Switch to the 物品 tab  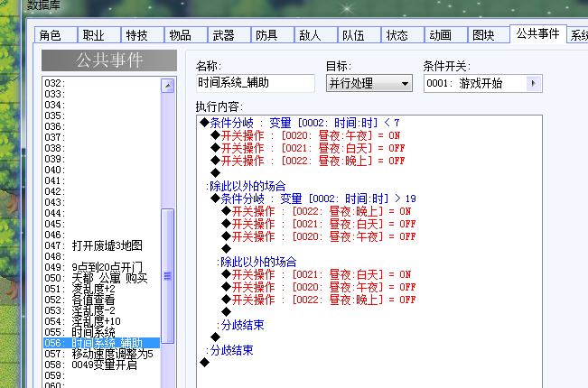tap(186, 35)
